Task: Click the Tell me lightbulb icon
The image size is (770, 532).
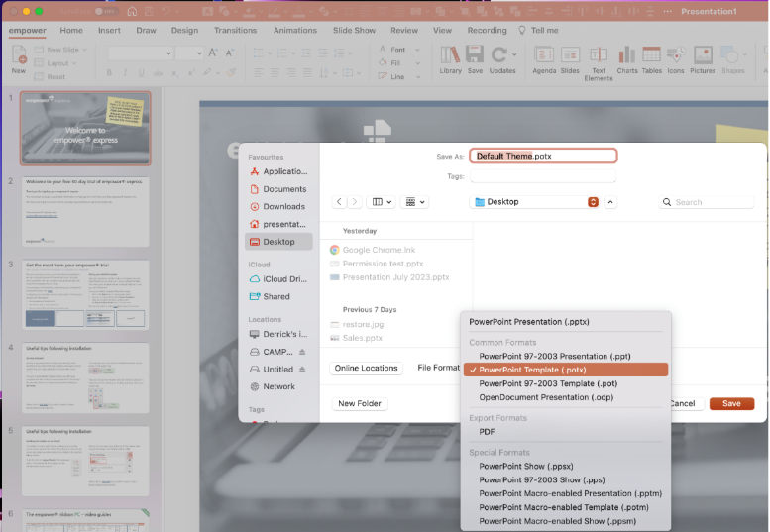Action: pyautogui.click(x=522, y=30)
